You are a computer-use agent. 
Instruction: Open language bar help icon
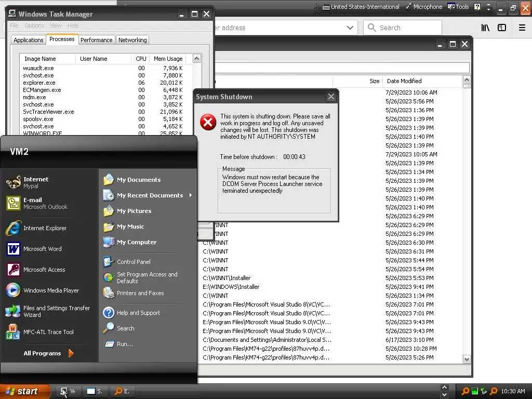(477, 7)
